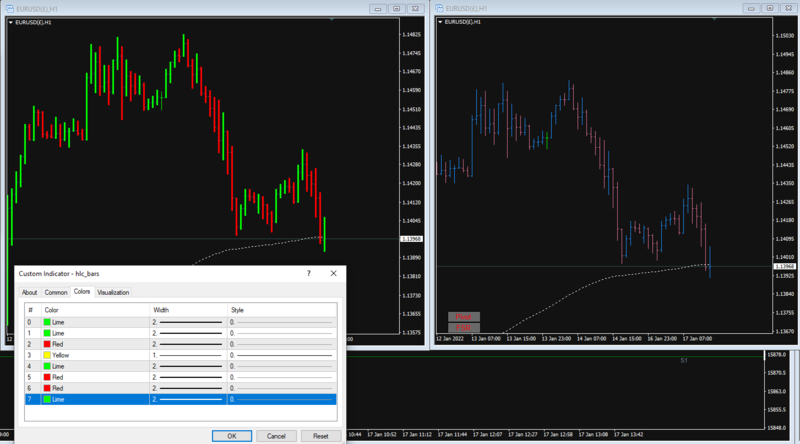Image resolution: width=800 pixels, height=444 pixels.
Task: Open the Width dropdown for row 3
Action: 188,355
